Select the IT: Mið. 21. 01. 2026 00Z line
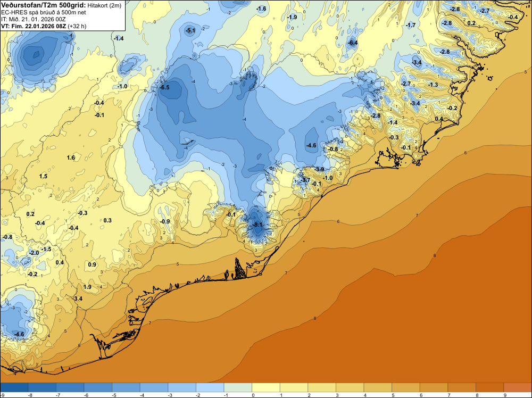The width and height of the screenshot is (532, 398). click(33, 19)
